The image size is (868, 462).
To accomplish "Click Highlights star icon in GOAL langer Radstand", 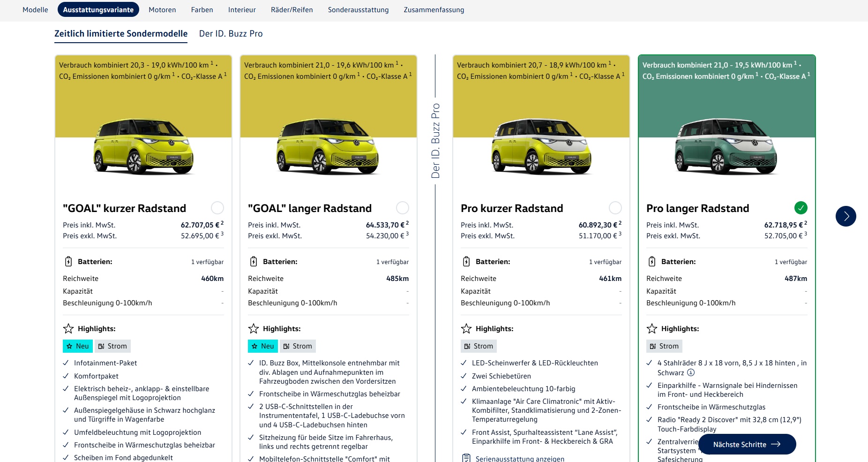I will pos(254,328).
